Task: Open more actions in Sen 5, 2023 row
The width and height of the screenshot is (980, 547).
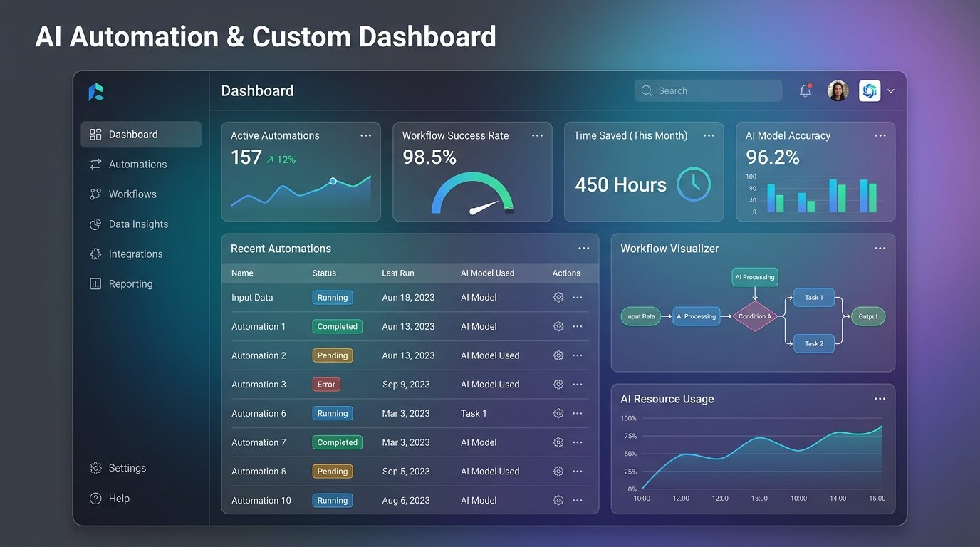Action: coord(578,472)
